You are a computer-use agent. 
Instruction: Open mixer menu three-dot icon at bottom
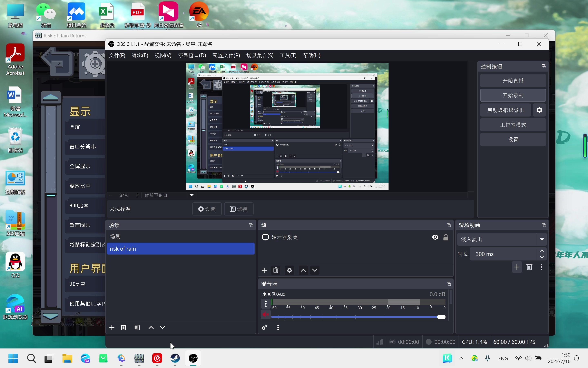[x=278, y=328]
